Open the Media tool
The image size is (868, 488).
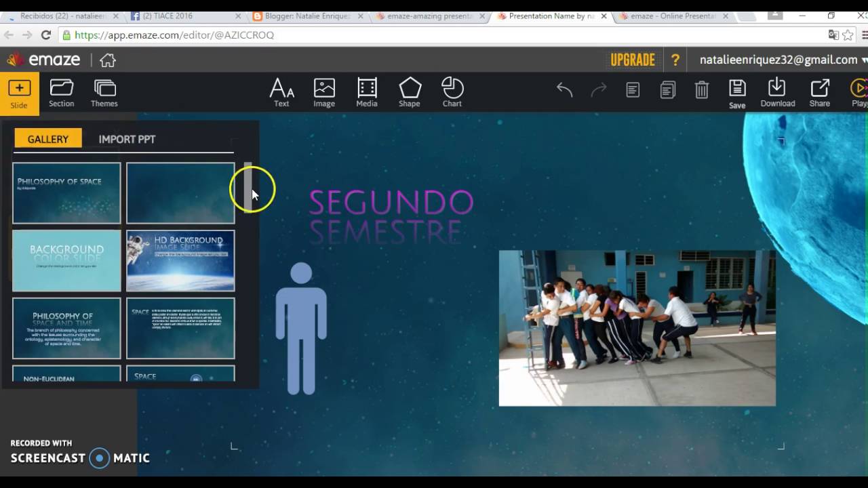coord(367,93)
